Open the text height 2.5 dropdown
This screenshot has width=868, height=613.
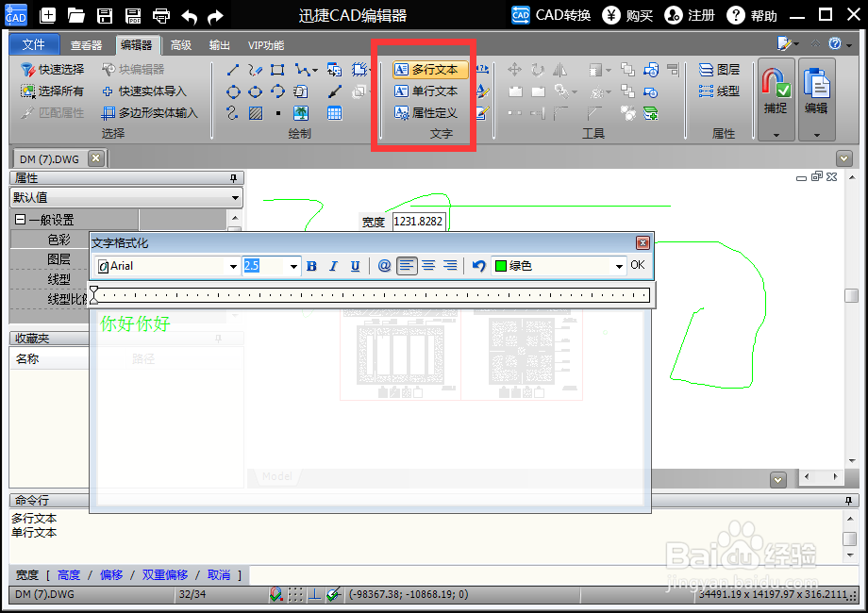click(293, 266)
